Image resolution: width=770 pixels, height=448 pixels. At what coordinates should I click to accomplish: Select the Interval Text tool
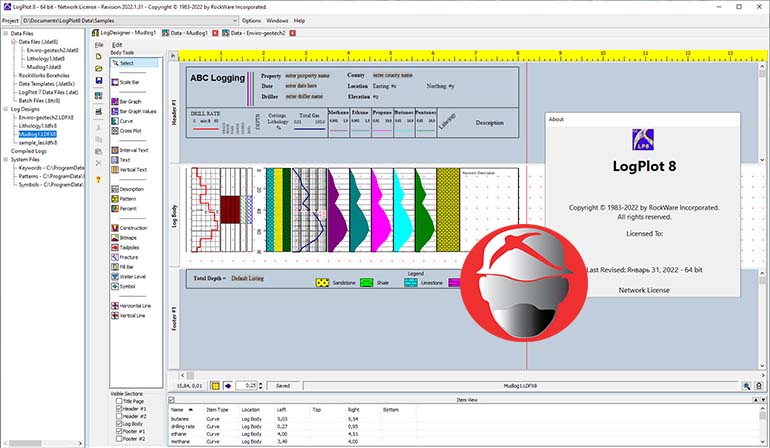(x=130, y=150)
